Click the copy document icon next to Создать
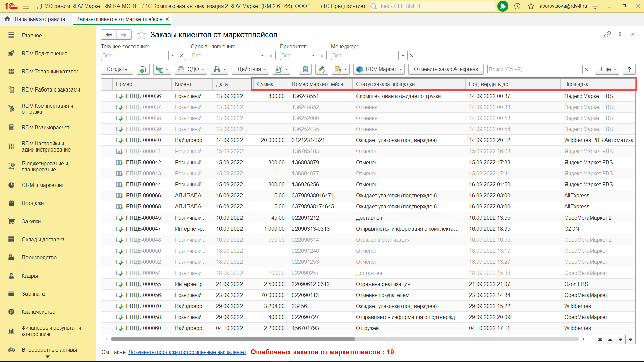Image resolution: width=644 pixels, height=362 pixels. point(143,69)
